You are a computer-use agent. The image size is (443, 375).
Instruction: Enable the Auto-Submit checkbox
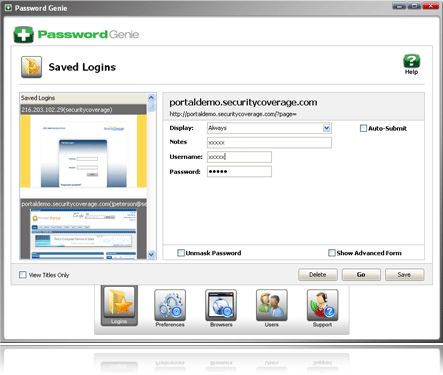pos(363,128)
